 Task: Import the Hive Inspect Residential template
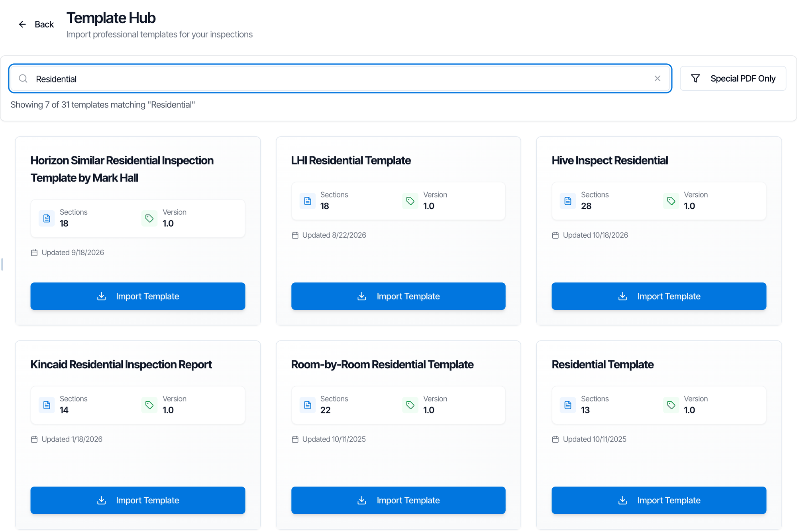pos(659,296)
